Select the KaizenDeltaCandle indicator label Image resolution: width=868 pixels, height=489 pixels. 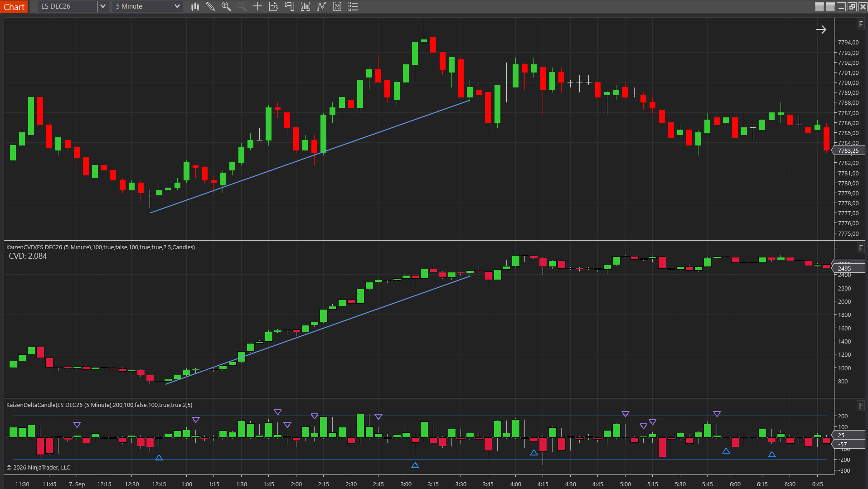(x=99, y=405)
